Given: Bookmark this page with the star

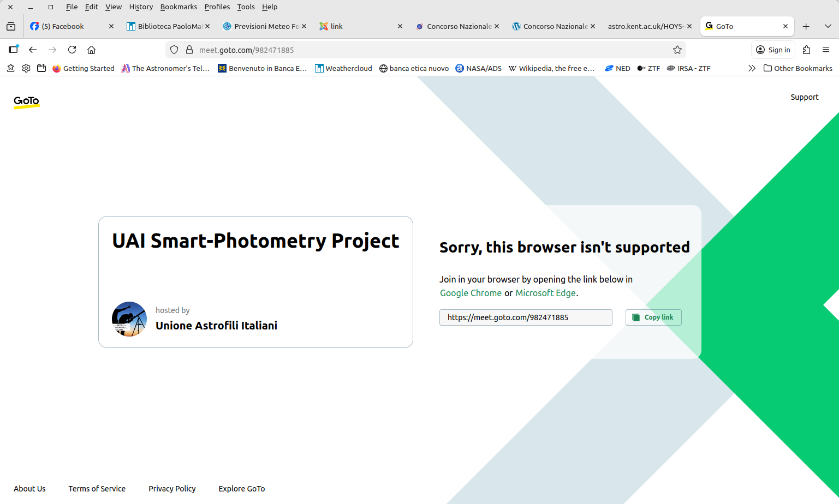Looking at the screenshot, I should point(677,50).
